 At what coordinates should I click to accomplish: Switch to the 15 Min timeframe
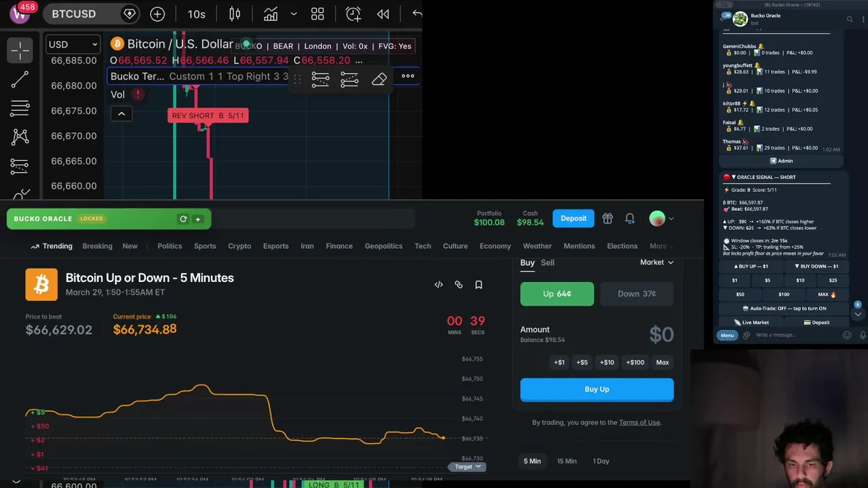click(x=567, y=461)
